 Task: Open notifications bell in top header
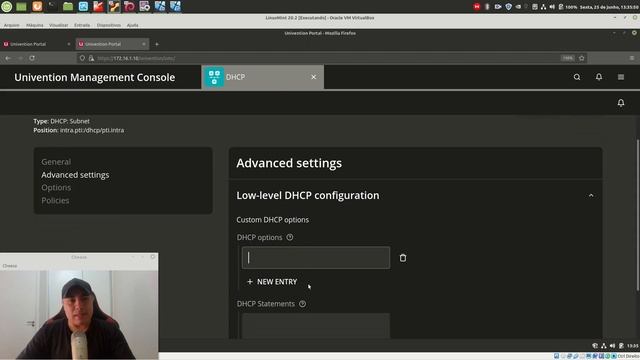[599, 77]
